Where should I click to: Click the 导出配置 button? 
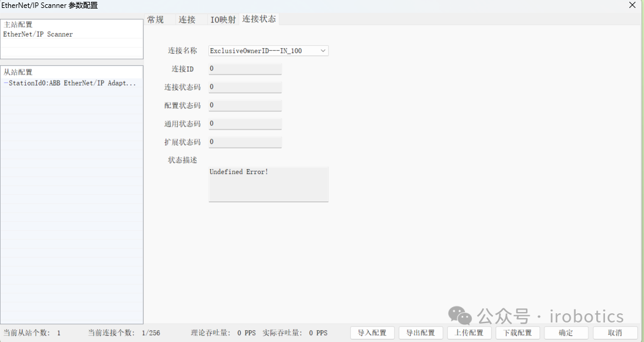click(421, 333)
